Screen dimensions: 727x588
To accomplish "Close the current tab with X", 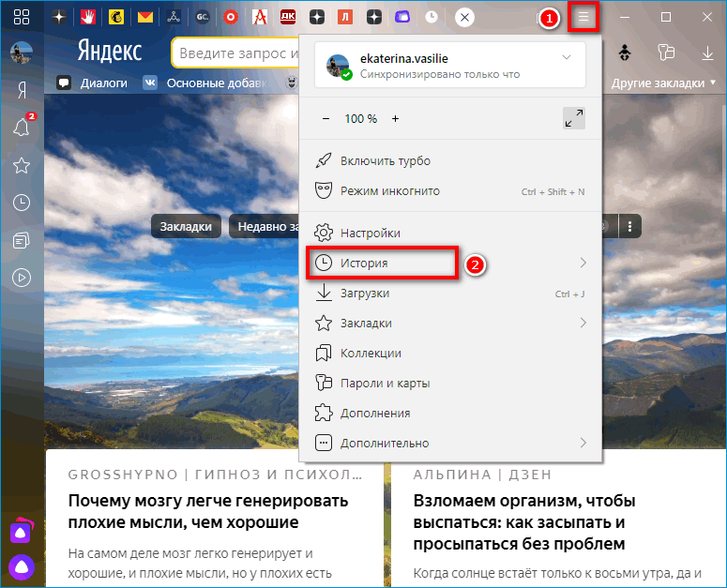I will 464,18.
